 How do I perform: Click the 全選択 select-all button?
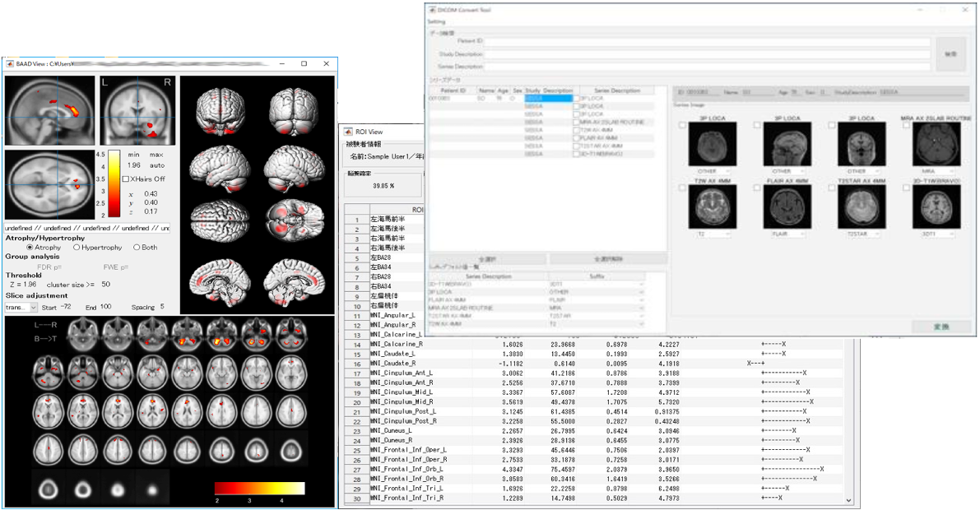pyautogui.click(x=488, y=259)
